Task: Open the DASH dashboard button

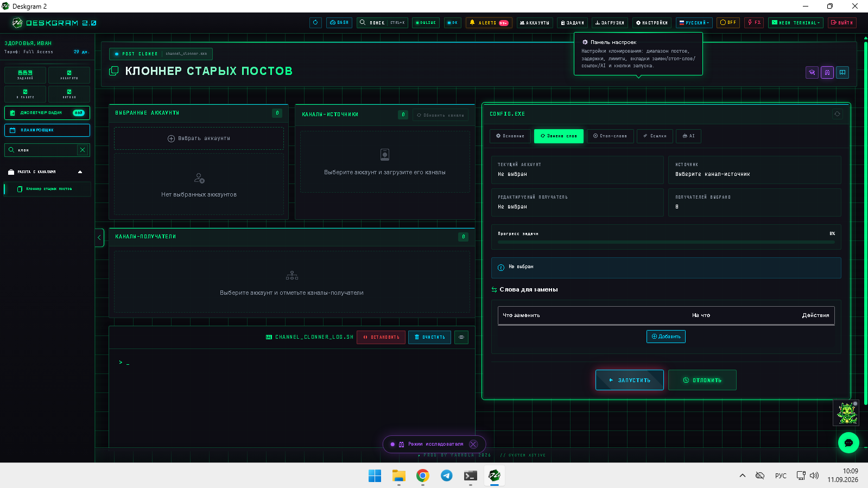Action: [x=339, y=23]
